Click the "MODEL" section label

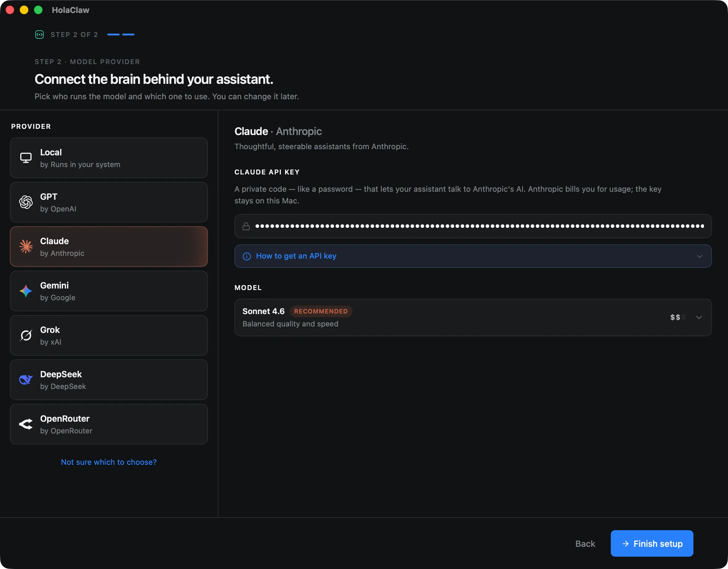coord(248,288)
